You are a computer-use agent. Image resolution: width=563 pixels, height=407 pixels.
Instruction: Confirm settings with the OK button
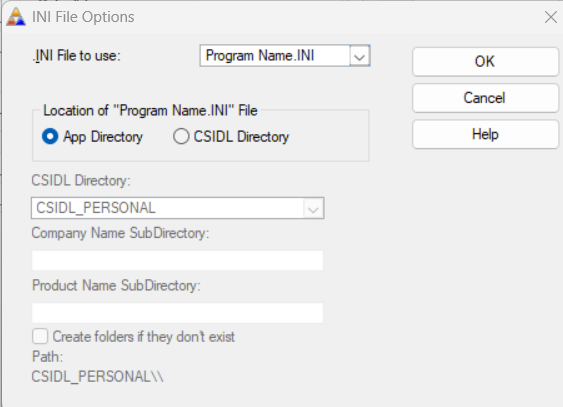point(485,62)
